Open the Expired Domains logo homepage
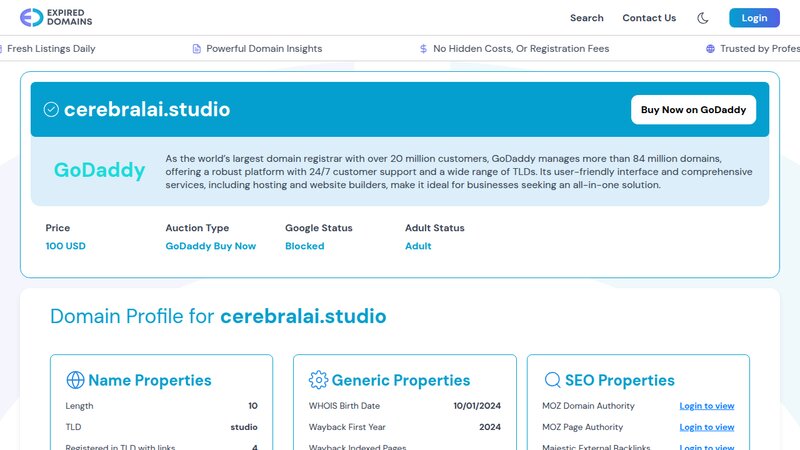 coord(56,17)
